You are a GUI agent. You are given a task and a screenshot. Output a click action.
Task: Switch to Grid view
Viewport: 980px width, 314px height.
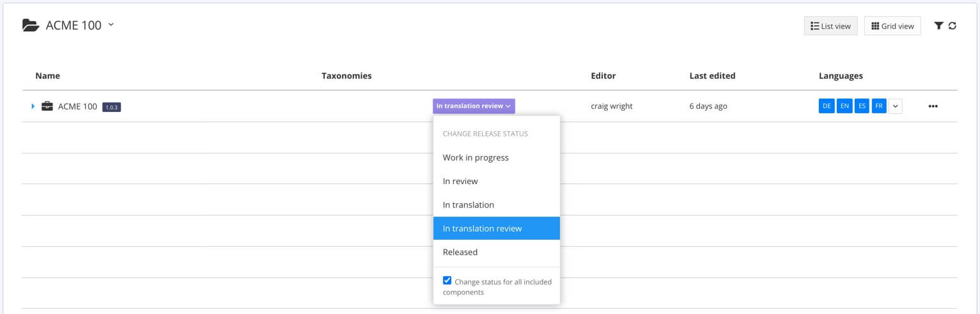(892, 26)
